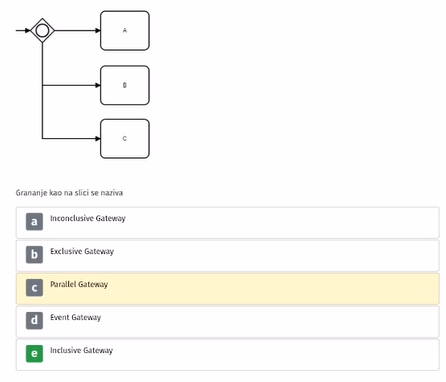Click the arrow leading into box B
This screenshot has height=382, width=446.
71,85
